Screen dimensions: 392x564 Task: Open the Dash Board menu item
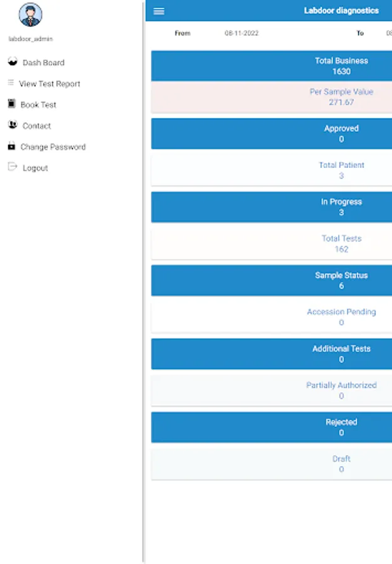[x=43, y=63]
